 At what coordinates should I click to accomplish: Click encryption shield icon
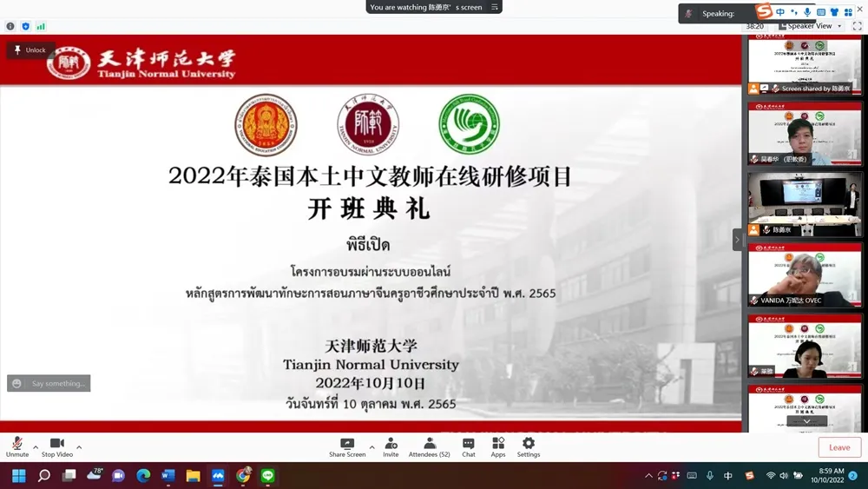point(25,26)
